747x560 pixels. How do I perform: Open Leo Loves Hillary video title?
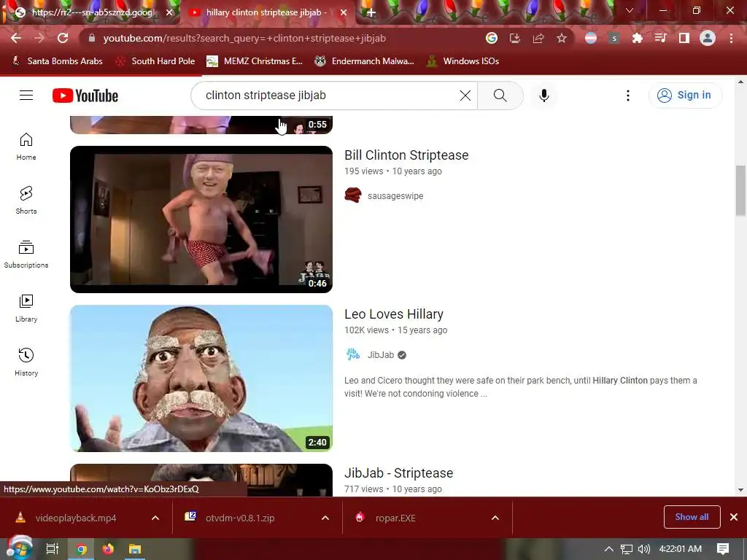394,314
